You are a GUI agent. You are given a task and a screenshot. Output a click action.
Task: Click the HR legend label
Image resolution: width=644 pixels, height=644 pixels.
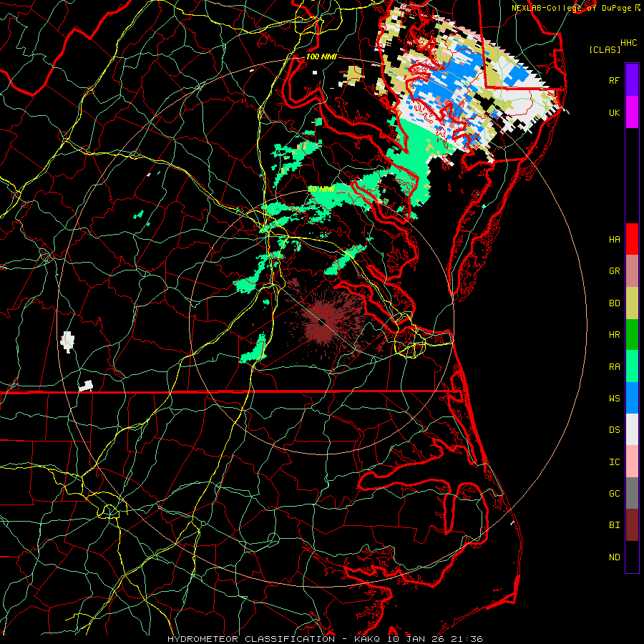pyautogui.click(x=614, y=335)
